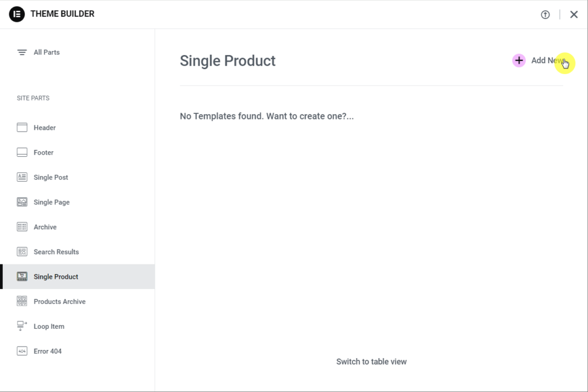Viewport: 588px width, 392px height.
Task: Select Header in site parts
Action: click(x=45, y=128)
